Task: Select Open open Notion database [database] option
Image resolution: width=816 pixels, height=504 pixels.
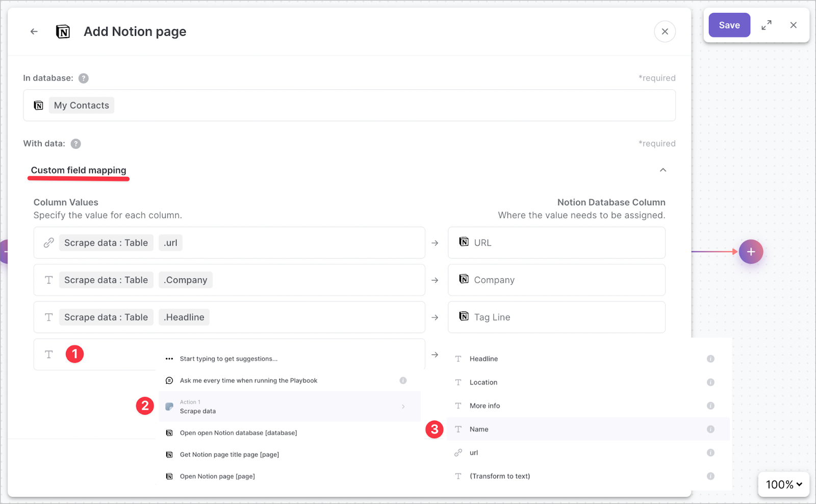Action: pyautogui.click(x=290, y=433)
